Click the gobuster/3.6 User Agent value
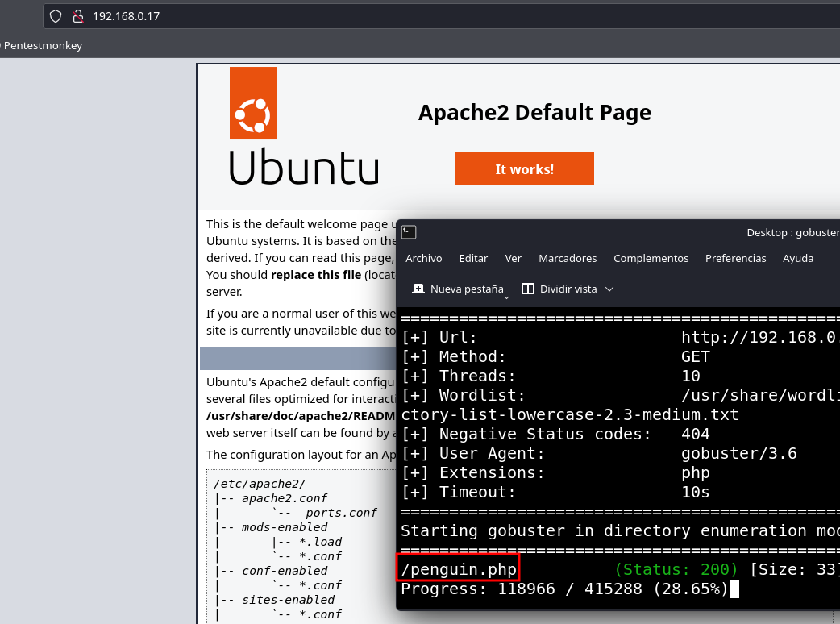Viewport: 840px width, 624px height. pyautogui.click(x=738, y=453)
